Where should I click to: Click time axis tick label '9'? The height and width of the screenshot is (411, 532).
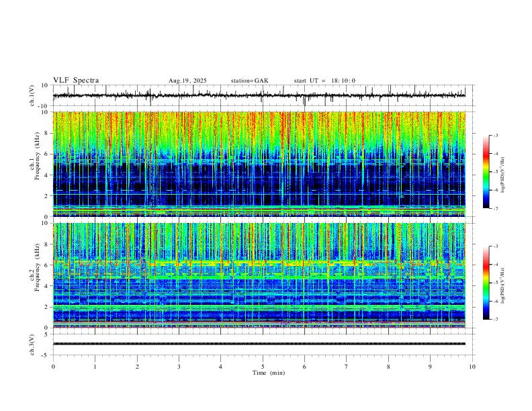(430, 367)
